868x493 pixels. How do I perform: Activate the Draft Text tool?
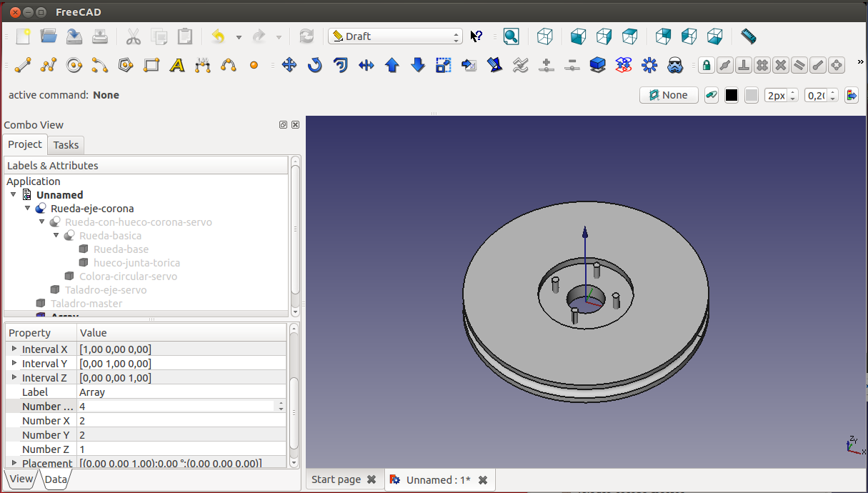[x=177, y=66]
